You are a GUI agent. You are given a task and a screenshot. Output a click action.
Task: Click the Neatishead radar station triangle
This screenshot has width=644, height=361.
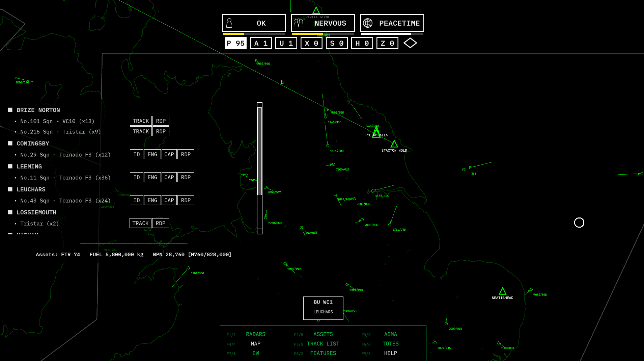tap(502, 291)
